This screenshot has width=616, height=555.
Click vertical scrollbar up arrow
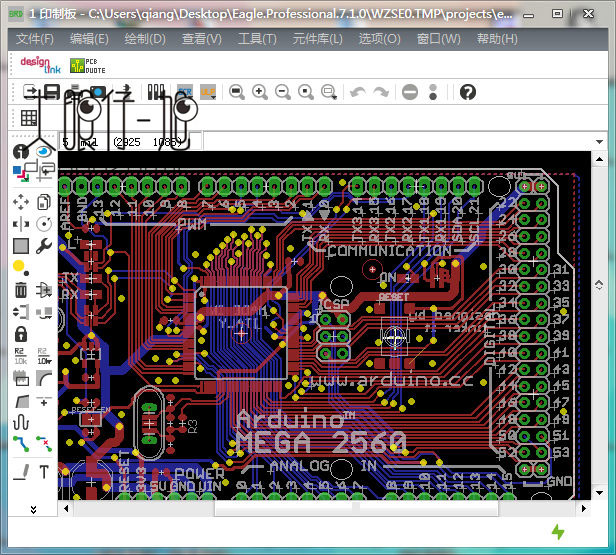click(x=599, y=159)
